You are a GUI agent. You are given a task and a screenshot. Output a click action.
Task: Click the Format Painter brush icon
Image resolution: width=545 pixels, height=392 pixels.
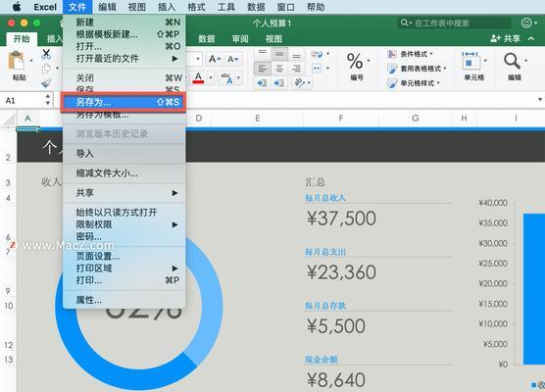click(46, 82)
